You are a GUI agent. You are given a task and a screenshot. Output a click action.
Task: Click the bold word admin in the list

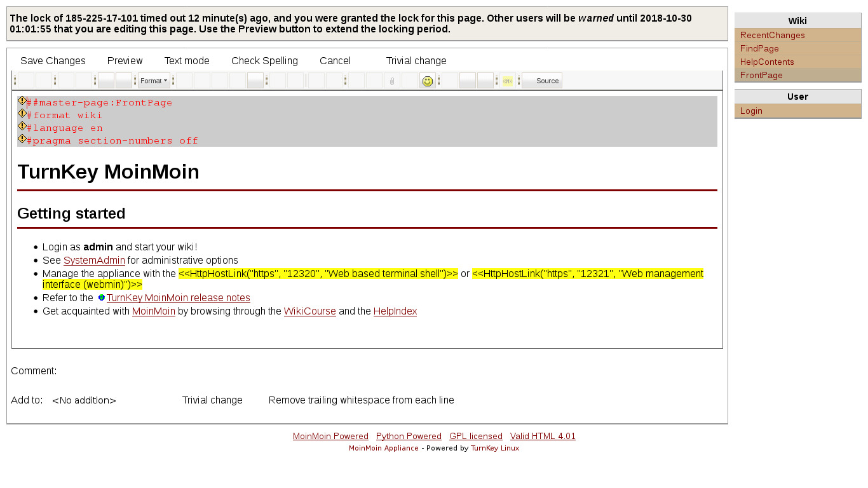click(98, 247)
